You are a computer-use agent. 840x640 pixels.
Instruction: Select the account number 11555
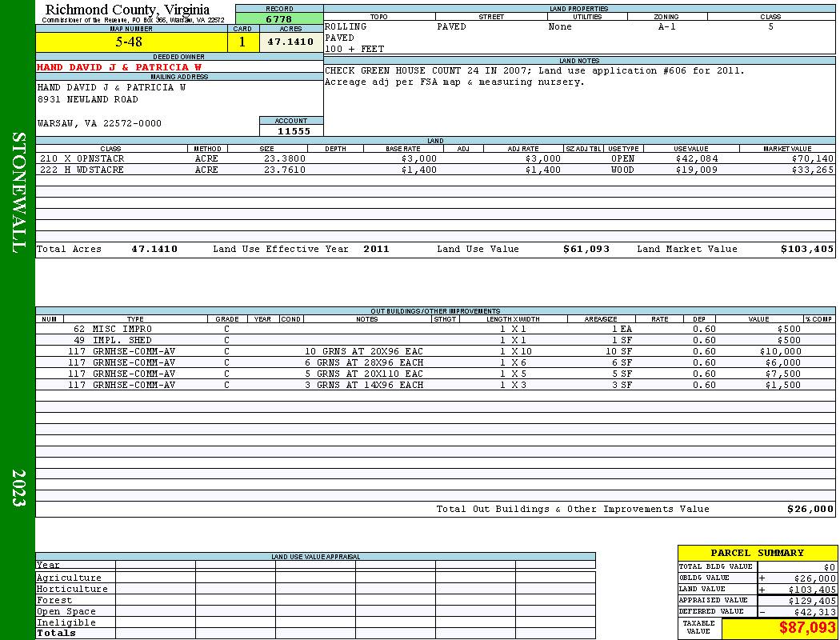(x=294, y=131)
